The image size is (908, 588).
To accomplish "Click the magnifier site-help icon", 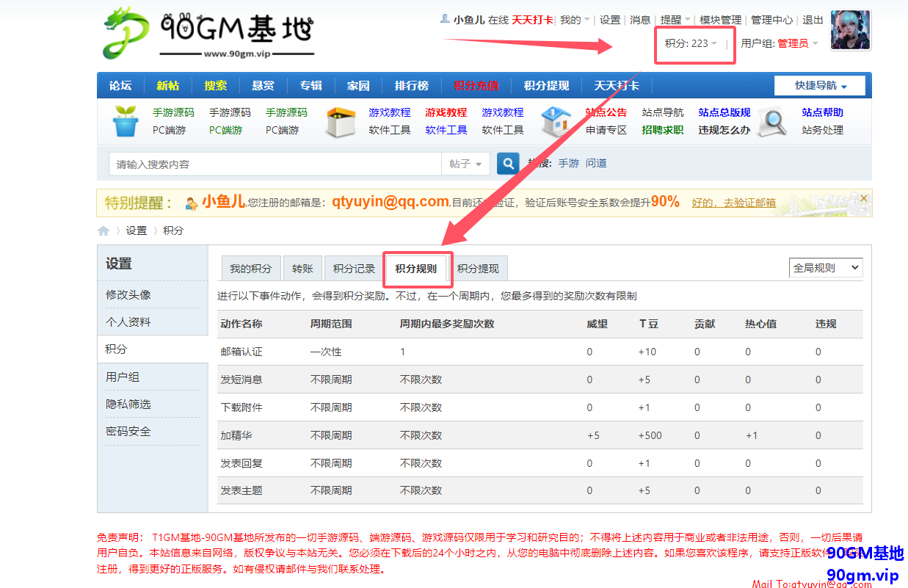I will 772,122.
